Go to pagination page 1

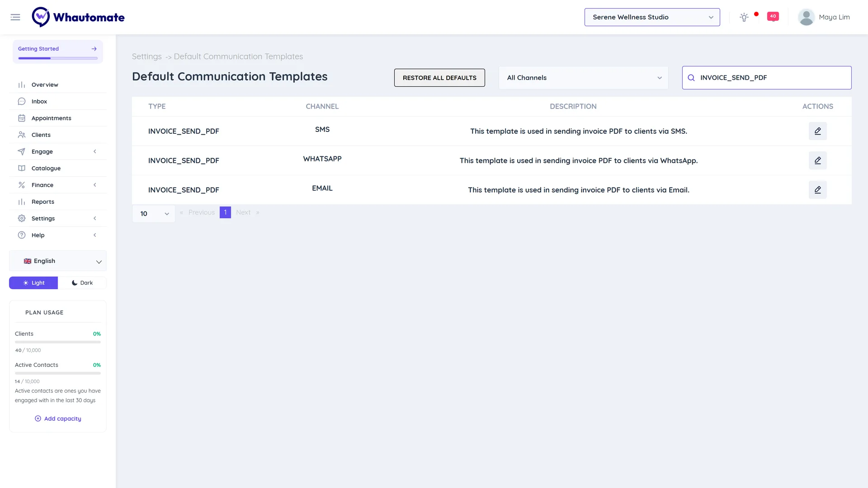225,212
